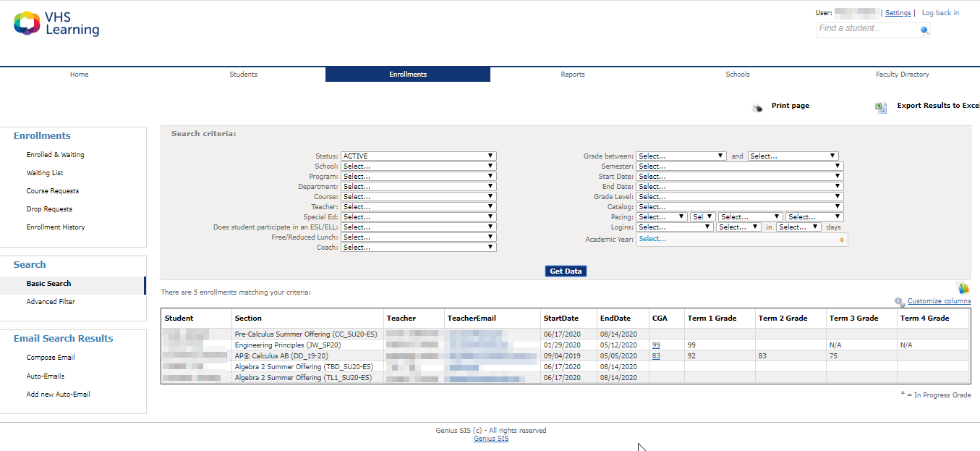Click the VHS Learning logo

[56, 23]
